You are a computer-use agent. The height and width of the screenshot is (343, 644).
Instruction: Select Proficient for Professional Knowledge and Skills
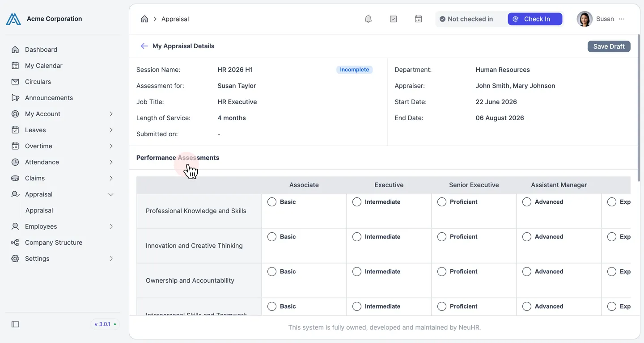click(x=442, y=202)
